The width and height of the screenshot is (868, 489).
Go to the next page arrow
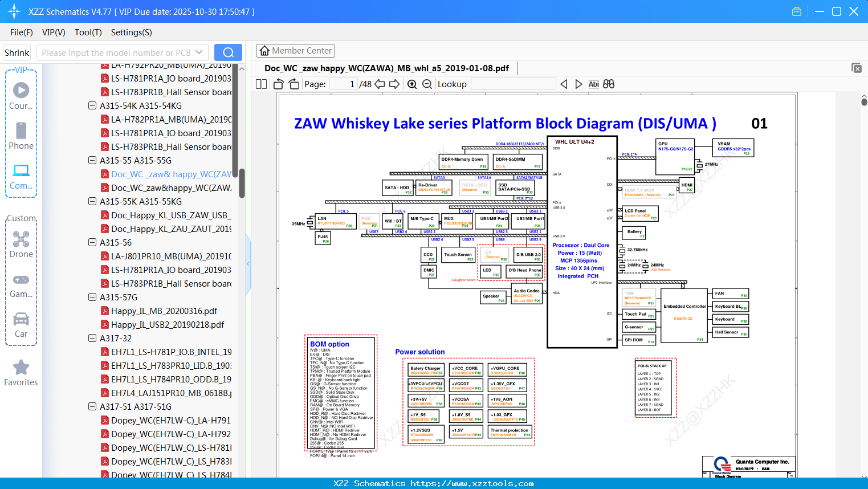pos(394,84)
